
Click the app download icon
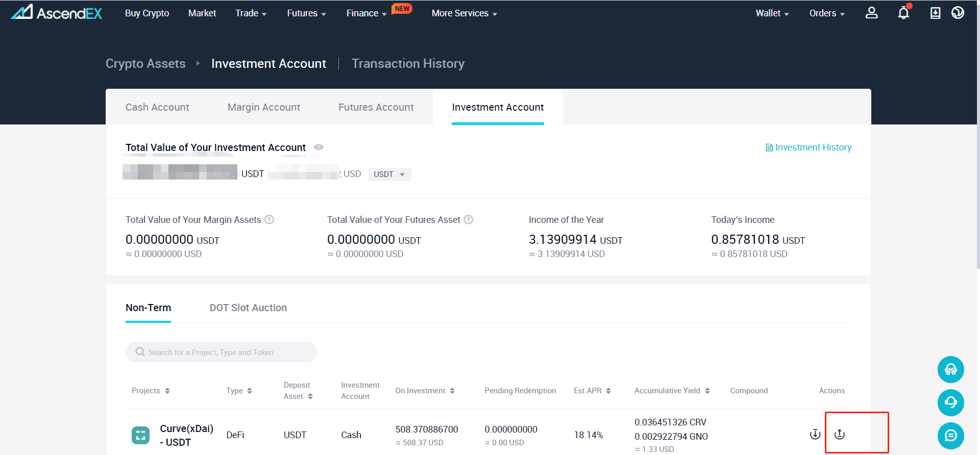[935, 13]
